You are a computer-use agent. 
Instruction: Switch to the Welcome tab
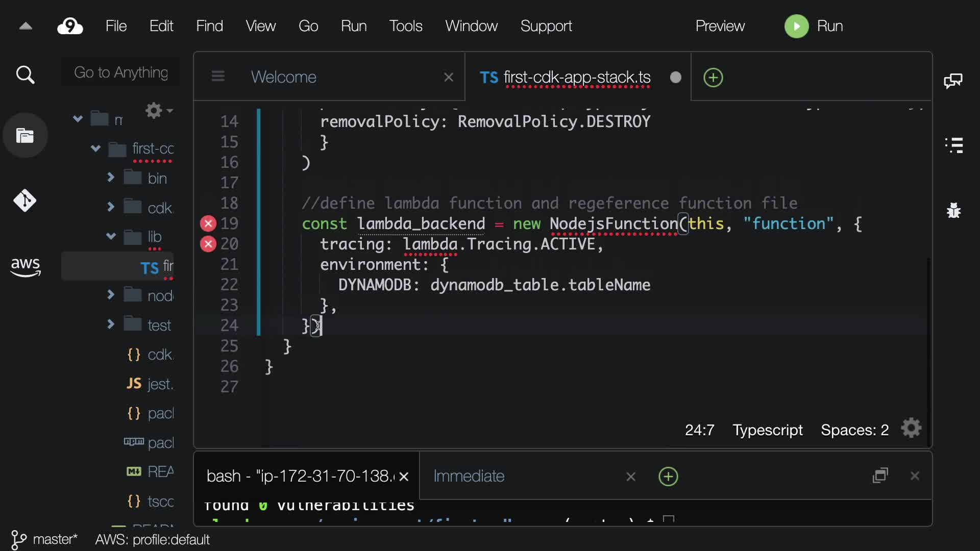[x=284, y=77]
